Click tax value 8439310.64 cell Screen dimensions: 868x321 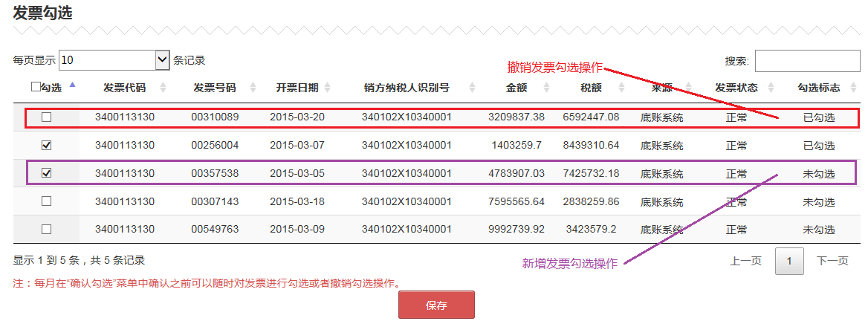pos(591,146)
